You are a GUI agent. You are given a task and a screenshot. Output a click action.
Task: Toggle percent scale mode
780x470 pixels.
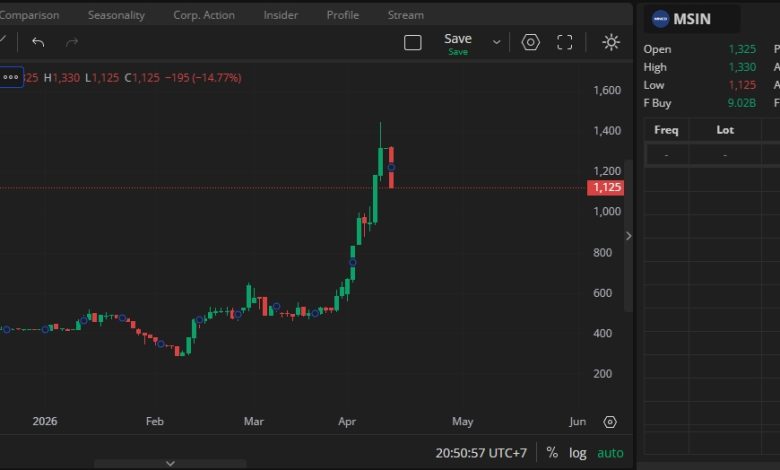(x=552, y=453)
